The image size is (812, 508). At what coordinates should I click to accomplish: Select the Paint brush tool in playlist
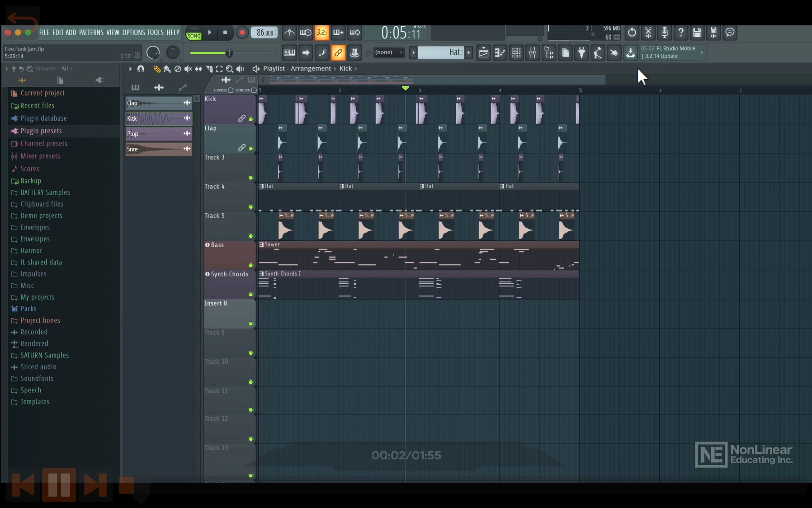167,69
